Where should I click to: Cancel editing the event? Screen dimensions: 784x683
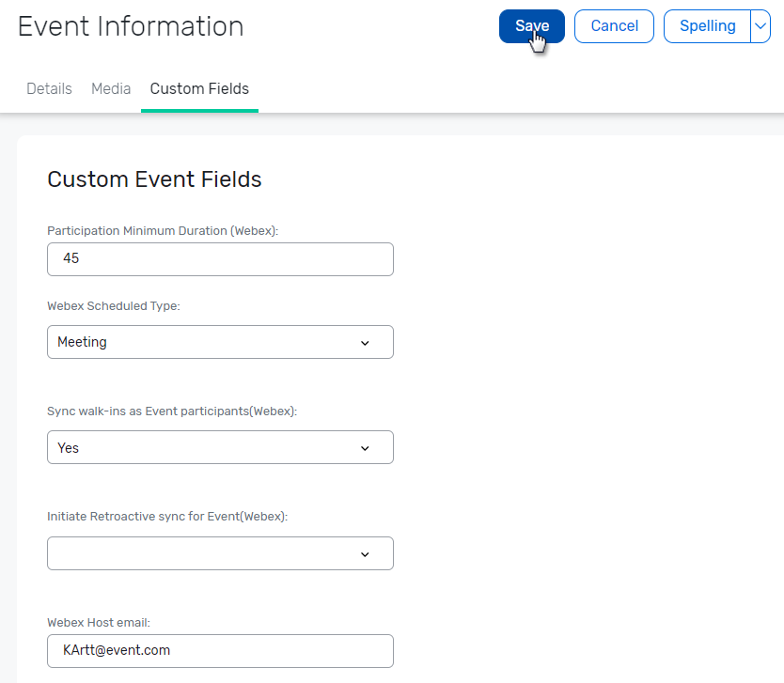tap(613, 26)
